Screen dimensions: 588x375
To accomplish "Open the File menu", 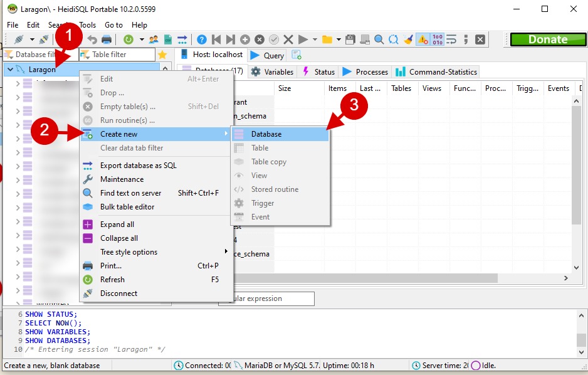I will 13,24.
